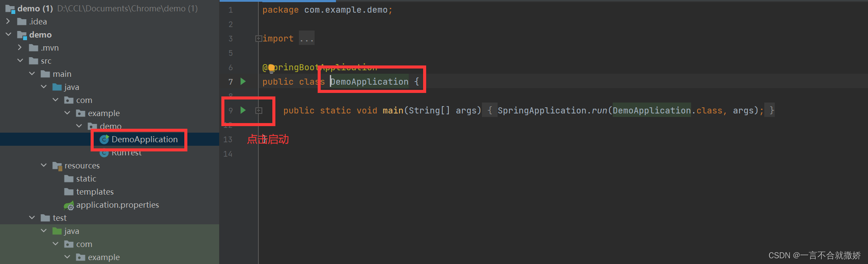This screenshot has width=868, height=264.
Task: Collapse the main java source folder
Action: coord(44,86)
